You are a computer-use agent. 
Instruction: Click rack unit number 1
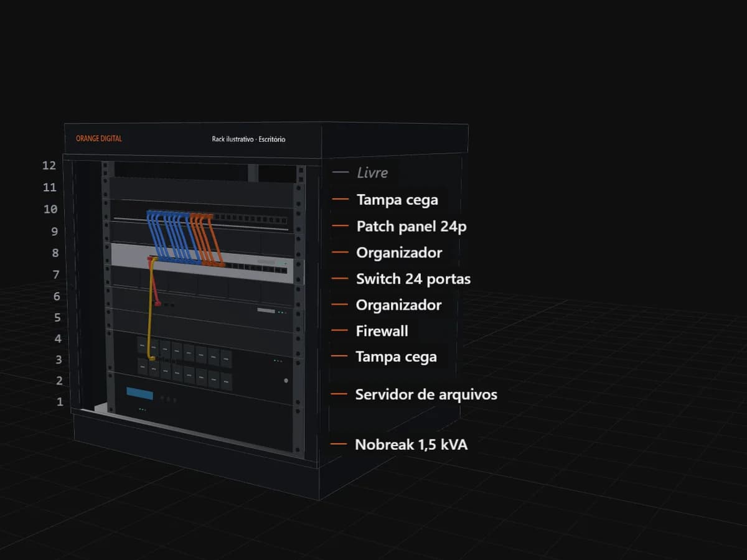[x=60, y=402]
